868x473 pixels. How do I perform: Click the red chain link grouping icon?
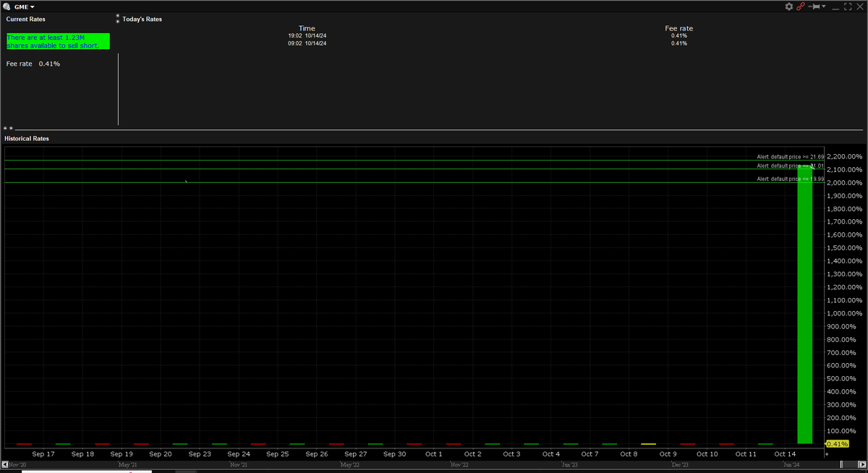801,7
